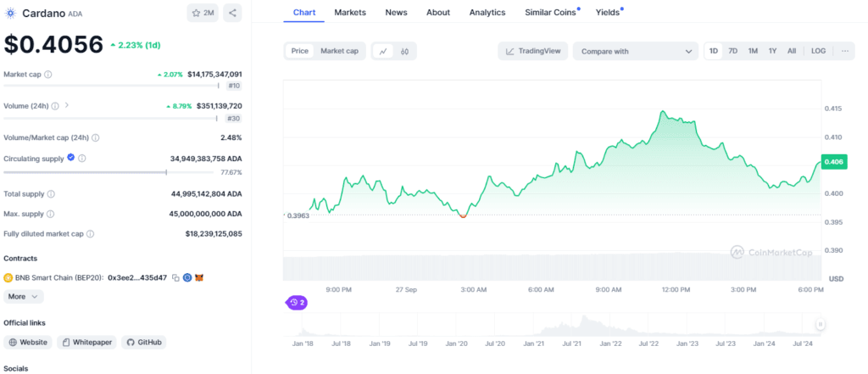Screen dimensions: 868x374
Task: Show Market cap info tooltip icon
Action: pos(48,75)
